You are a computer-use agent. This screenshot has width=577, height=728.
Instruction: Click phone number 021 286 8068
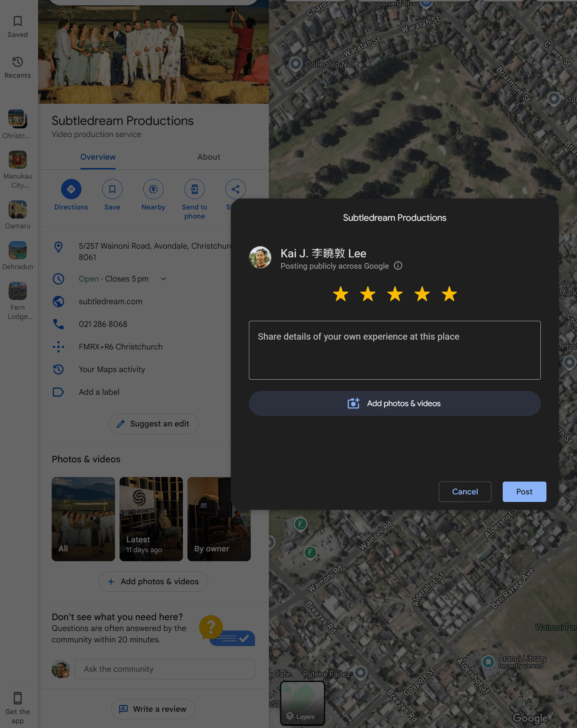103,324
